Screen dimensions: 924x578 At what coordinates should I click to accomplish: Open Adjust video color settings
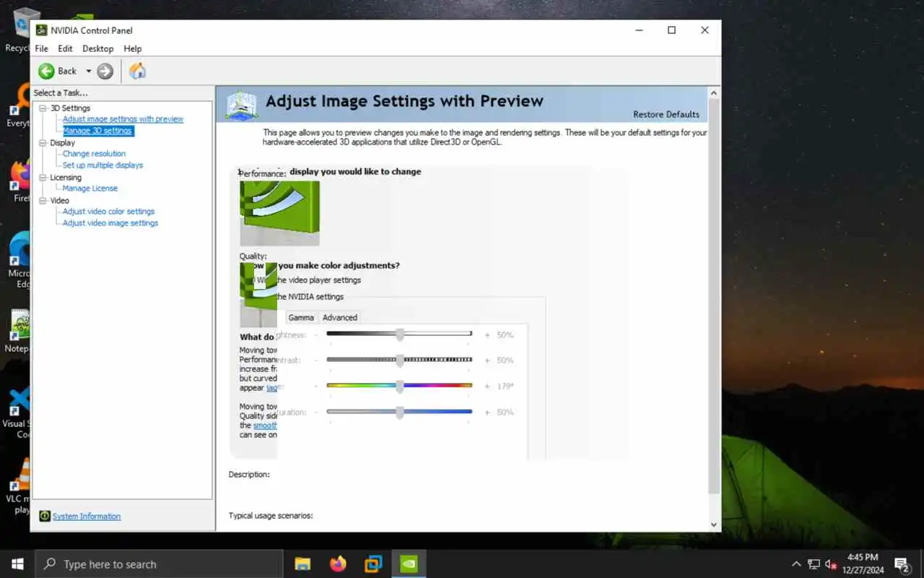(x=108, y=212)
